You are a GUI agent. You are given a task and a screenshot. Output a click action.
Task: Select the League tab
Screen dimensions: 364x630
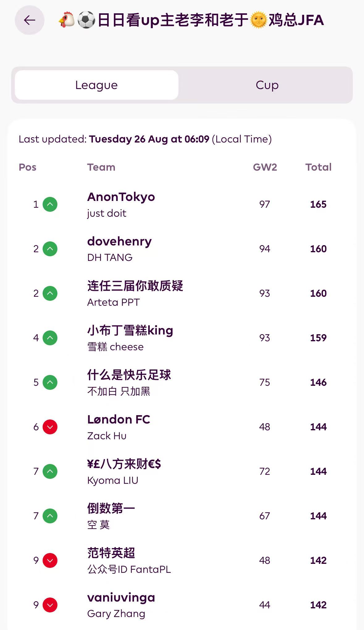[97, 85]
